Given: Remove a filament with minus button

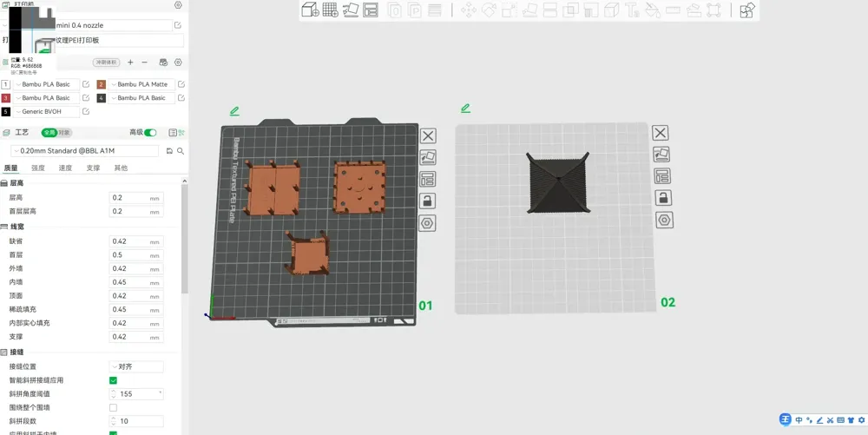Looking at the screenshot, I should point(144,63).
